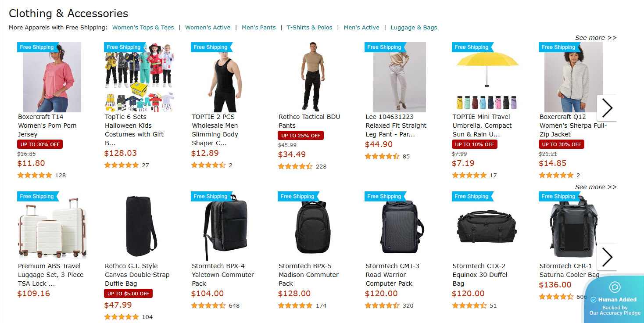
Task: Open Lee Relaxed Fit Straight Leg Pant title
Action: (x=396, y=126)
